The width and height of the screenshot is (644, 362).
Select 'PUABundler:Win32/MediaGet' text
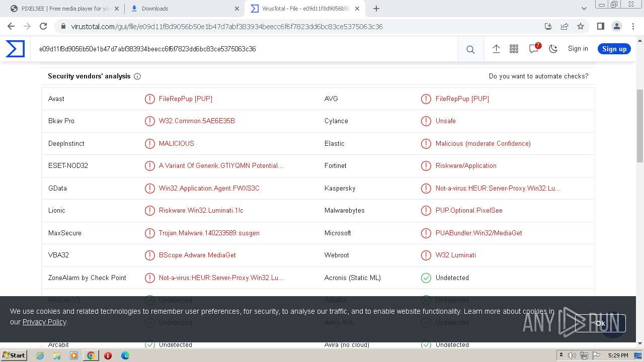pos(479,233)
